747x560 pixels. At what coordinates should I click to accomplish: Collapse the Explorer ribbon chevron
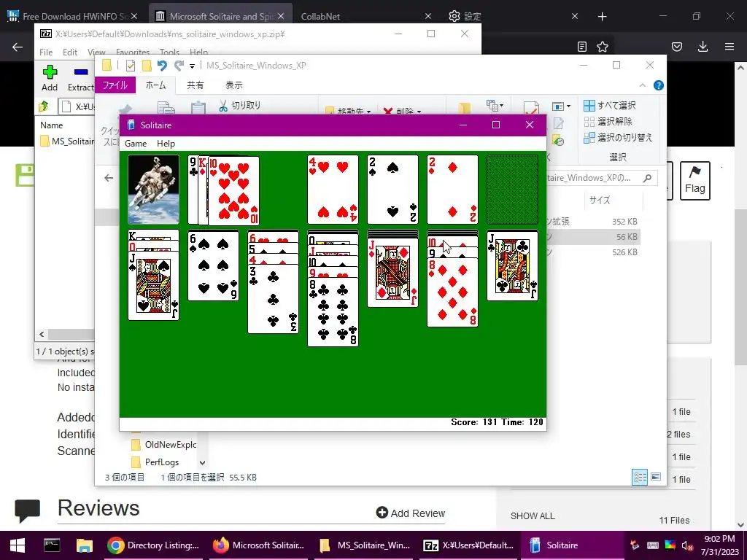tap(643, 85)
